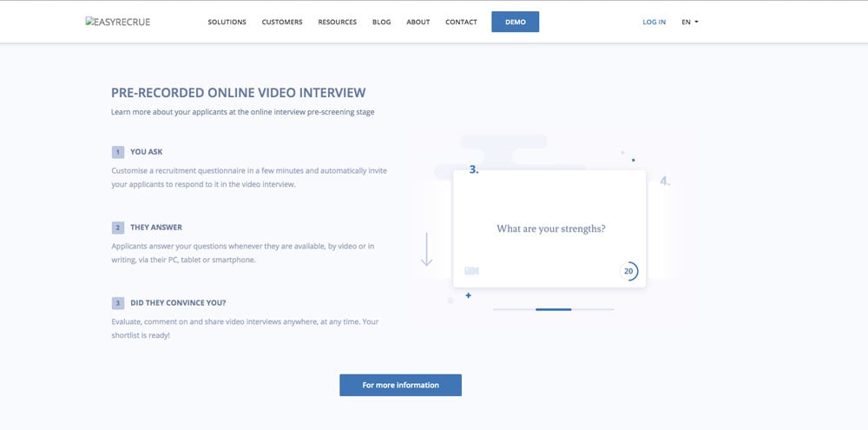The height and width of the screenshot is (430, 868).
Task: Select step 3 number badge
Action: 118,304
